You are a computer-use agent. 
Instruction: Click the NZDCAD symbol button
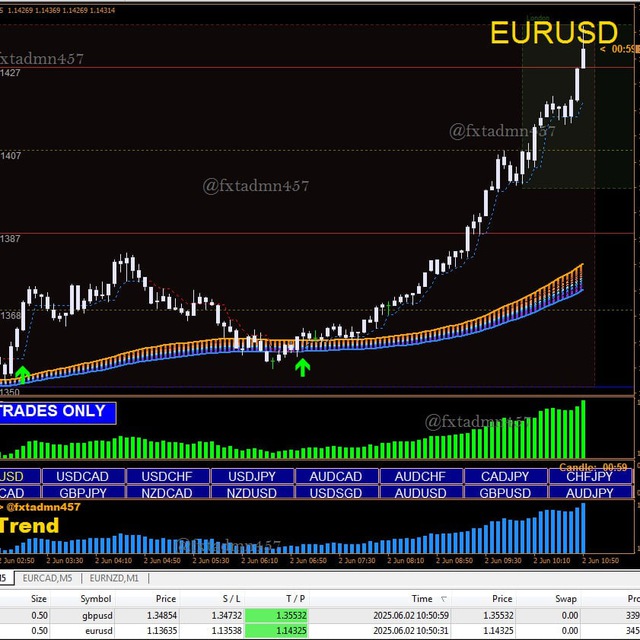pos(168,493)
